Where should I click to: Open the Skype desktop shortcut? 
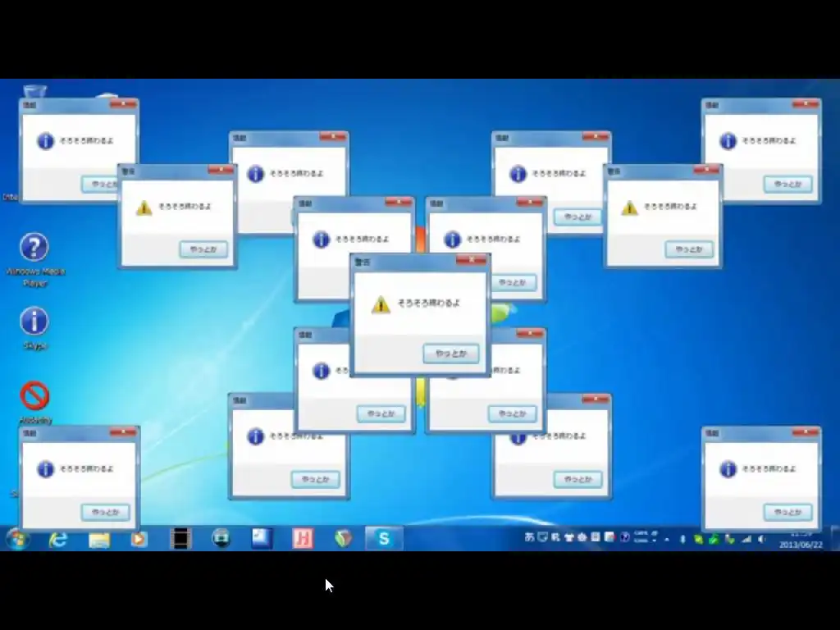pyautogui.click(x=34, y=328)
